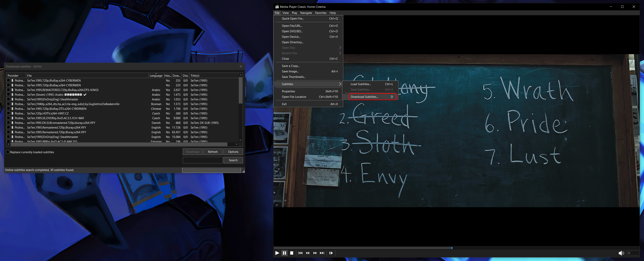Tick checkbox for Bosnian GuglielmoDaBaskerville subtitle

click(8, 104)
